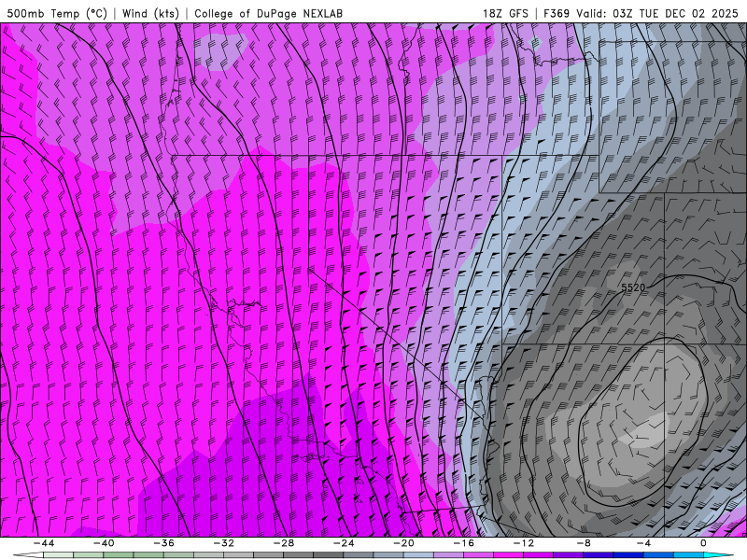Screen dimensions: 747x560
Task: Click the -20 colorbar scale label
Action: pyautogui.click(x=404, y=543)
